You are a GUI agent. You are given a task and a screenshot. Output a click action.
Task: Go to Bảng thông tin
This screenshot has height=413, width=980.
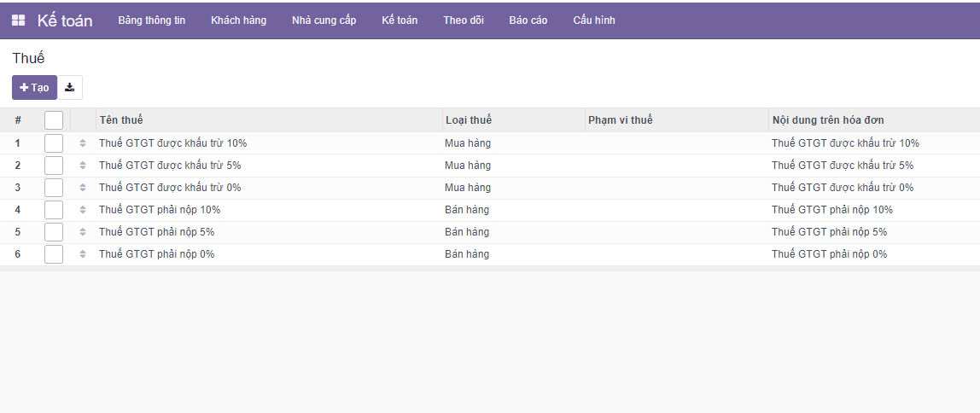pos(151,20)
